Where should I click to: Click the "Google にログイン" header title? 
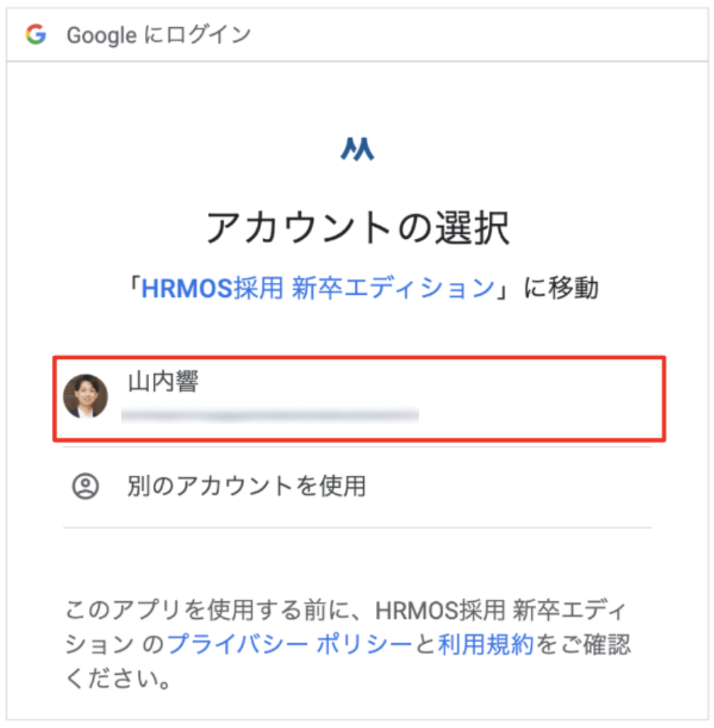[159, 35]
